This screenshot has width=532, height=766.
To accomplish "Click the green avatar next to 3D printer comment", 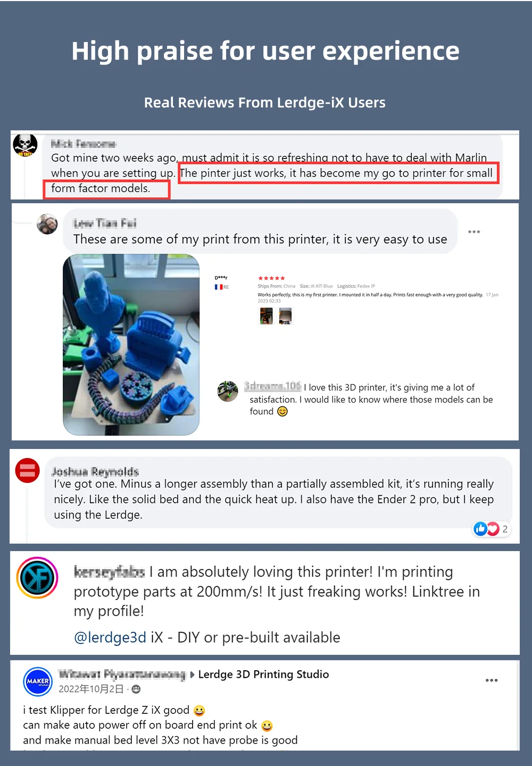I will tap(228, 391).
